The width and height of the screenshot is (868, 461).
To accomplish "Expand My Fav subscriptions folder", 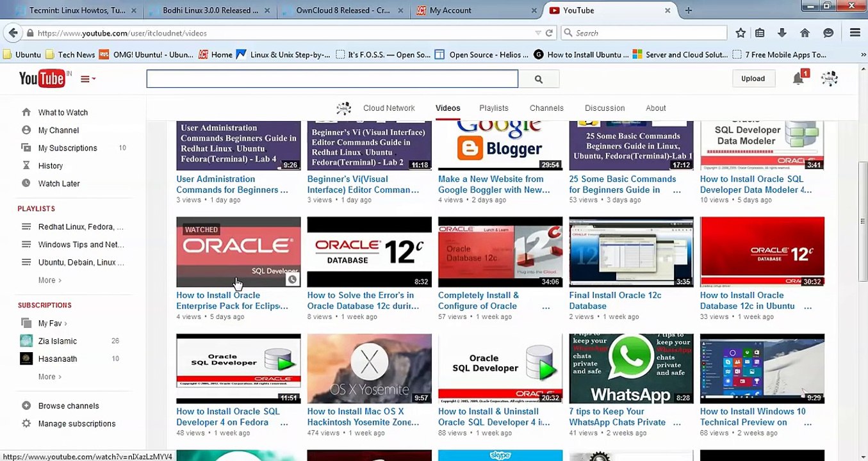I will pos(52,323).
